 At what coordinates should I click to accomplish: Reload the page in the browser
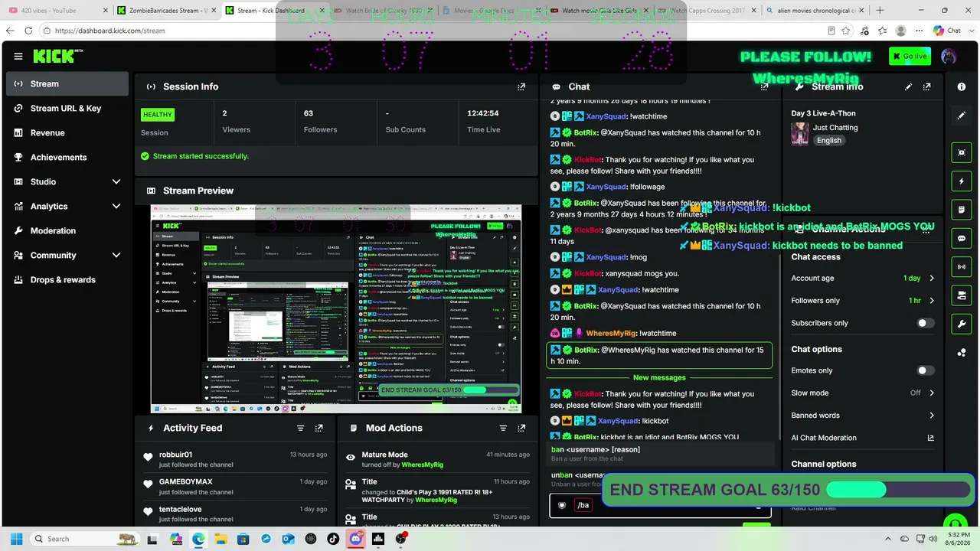pyautogui.click(x=28, y=31)
